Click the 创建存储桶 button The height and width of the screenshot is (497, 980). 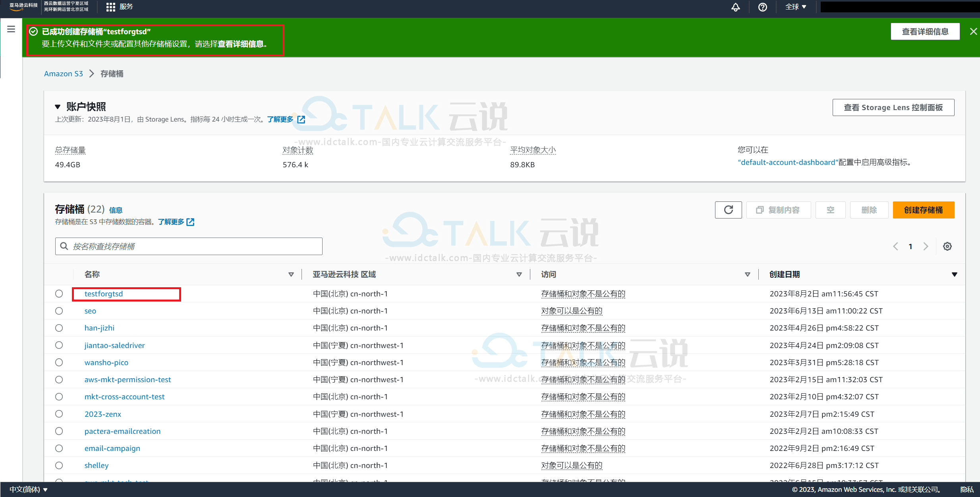923,210
